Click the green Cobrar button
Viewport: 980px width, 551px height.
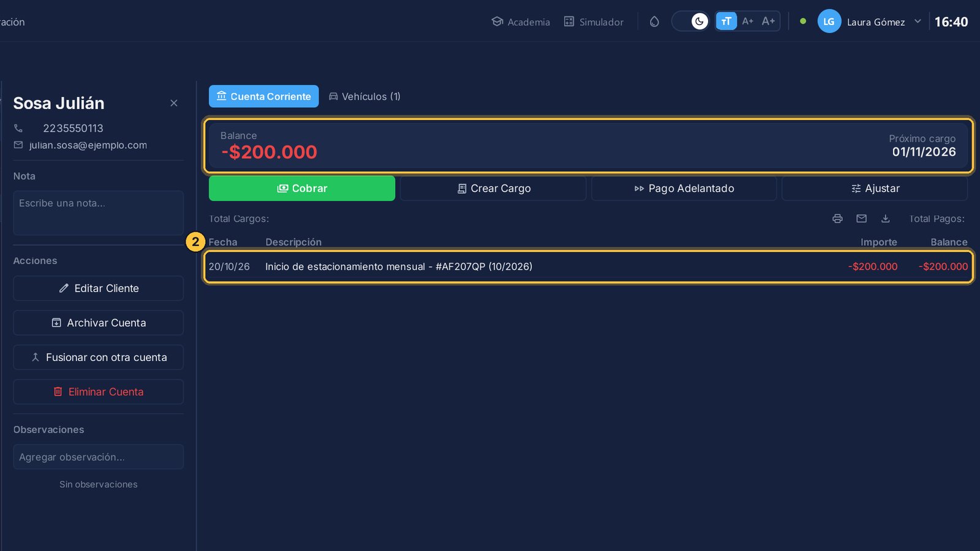[302, 188]
